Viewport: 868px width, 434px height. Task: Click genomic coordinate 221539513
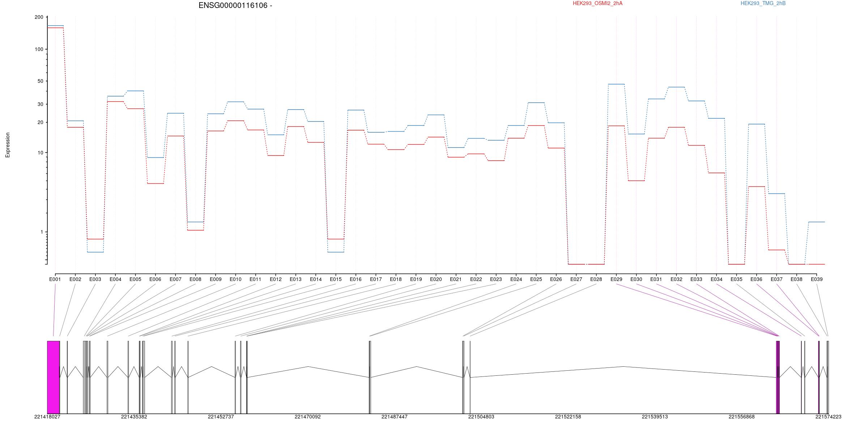(x=655, y=417)
